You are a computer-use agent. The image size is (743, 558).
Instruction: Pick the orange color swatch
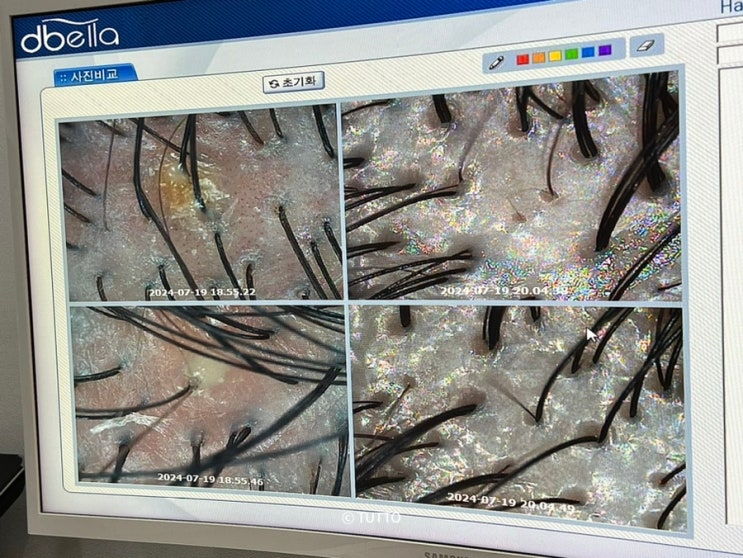539,57
